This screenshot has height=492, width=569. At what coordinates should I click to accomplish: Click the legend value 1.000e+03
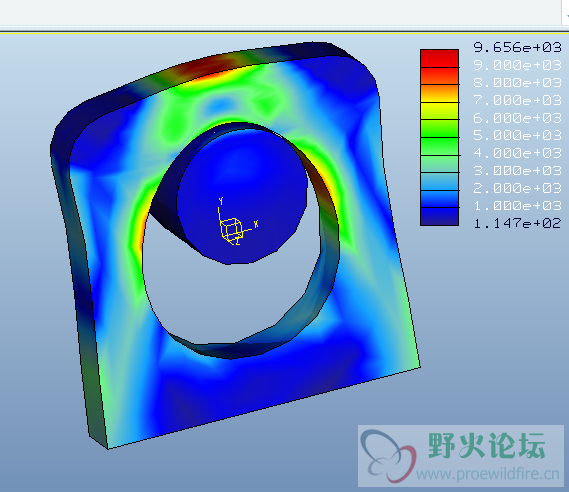click(x=517, y=206)
